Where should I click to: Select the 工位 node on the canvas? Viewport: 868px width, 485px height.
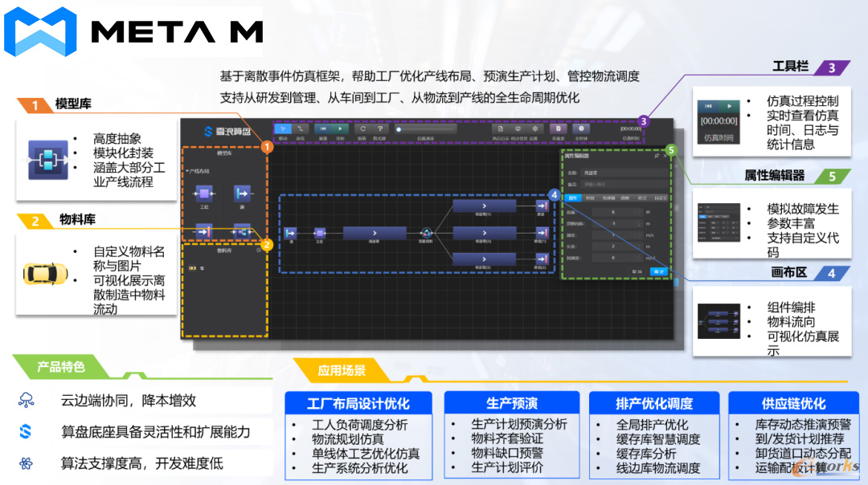pos(319,234)
